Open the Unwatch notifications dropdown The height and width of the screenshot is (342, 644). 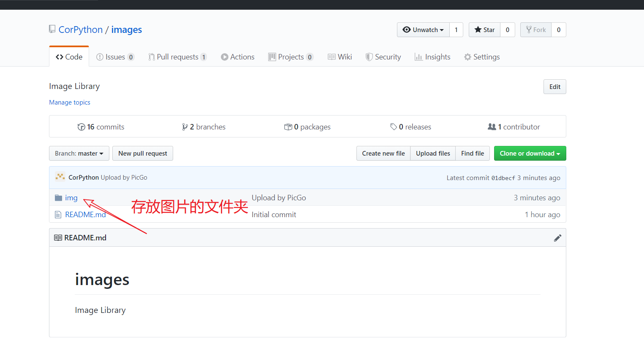(423, 30)
